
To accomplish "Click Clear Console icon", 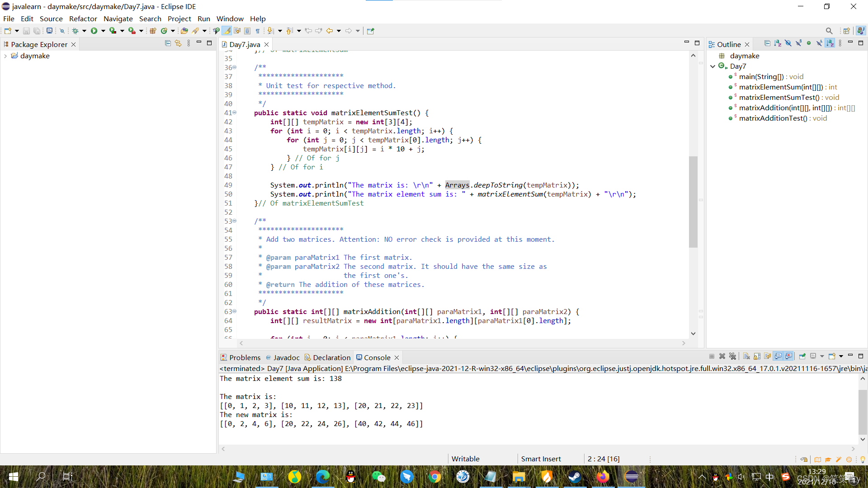I will click(746, 356).
